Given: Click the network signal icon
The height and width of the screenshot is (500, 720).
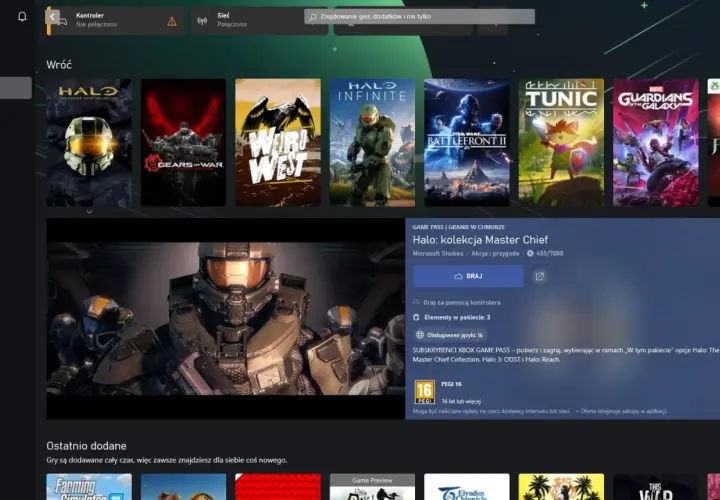Looking at the screenshot, I should click(202, 21).
